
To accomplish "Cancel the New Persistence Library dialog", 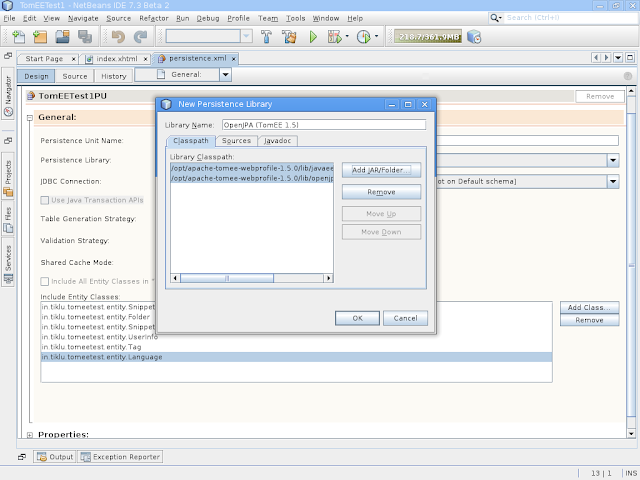I will coord(405,318).
